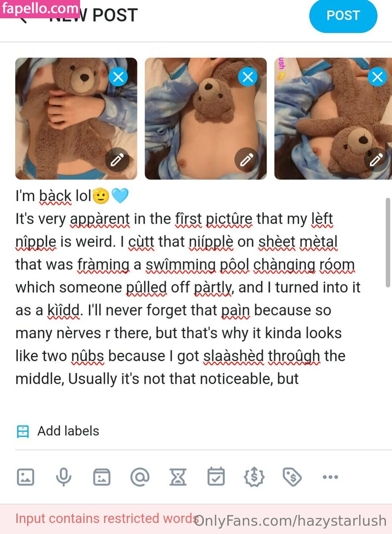Record audio with the microphone icon

click(x=64, y=477)
